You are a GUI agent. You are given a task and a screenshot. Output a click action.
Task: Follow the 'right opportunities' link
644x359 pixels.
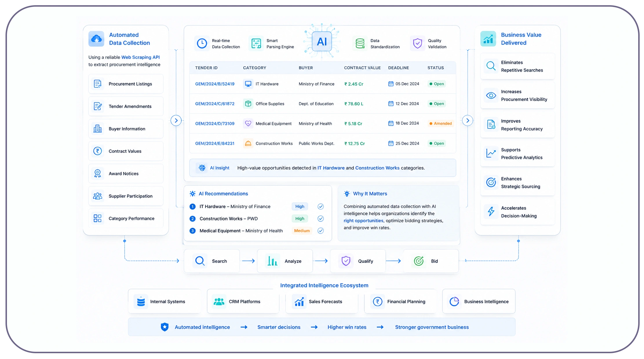pyautogui.click(x=363, y=221)
